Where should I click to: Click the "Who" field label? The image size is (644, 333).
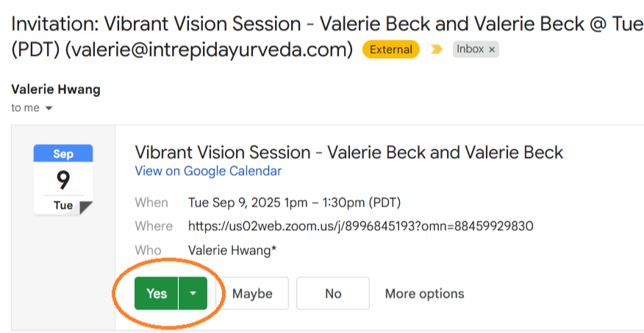click(x=148, y=250)
